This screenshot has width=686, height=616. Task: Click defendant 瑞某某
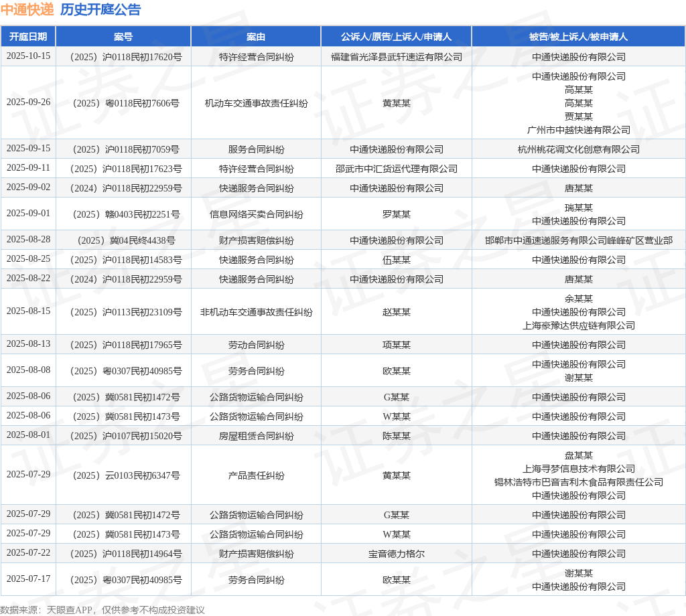pos(578,208)
